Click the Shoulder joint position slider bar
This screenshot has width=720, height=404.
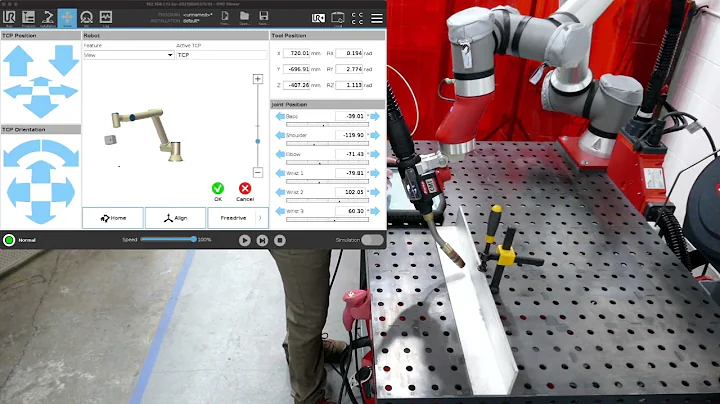tap(327, 144)
